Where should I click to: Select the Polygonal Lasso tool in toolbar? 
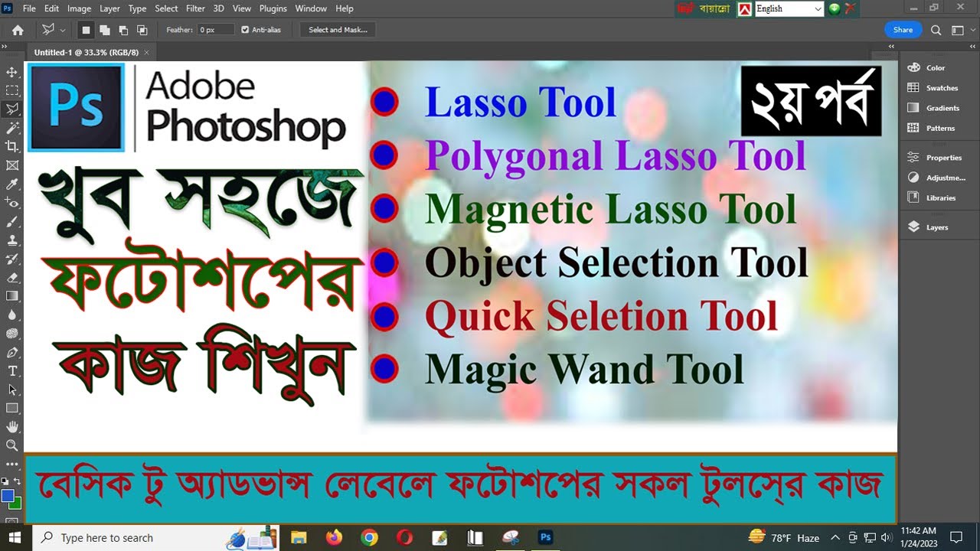click(x=12, y=109)
